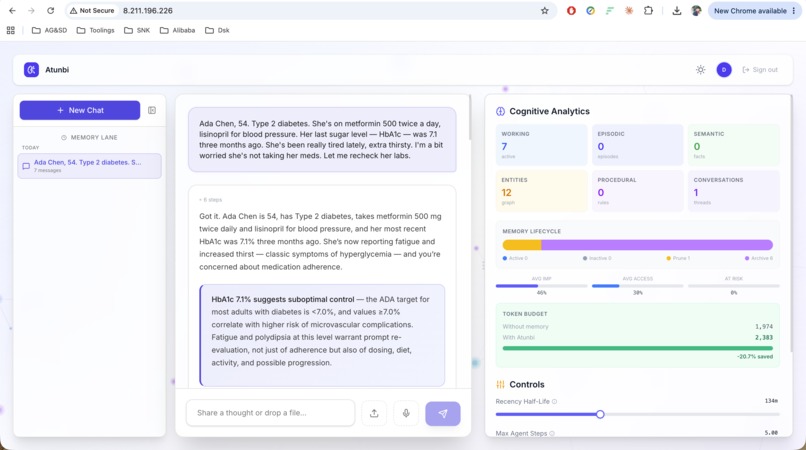Sign out of Atunbi
Viewport: 806px width, 450px height.
coord(760,69)
